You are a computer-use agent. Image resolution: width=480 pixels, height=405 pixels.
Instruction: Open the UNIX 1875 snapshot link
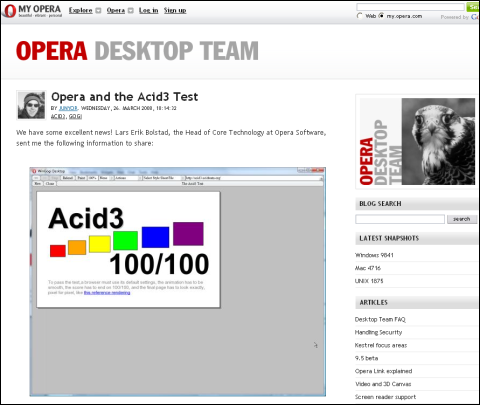click(369, 281)
